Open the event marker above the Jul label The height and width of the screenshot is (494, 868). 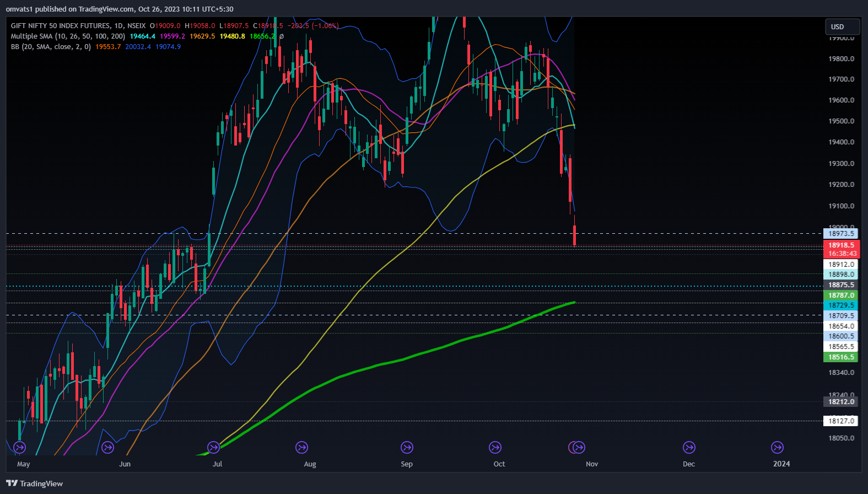click(x=213, y=447)
